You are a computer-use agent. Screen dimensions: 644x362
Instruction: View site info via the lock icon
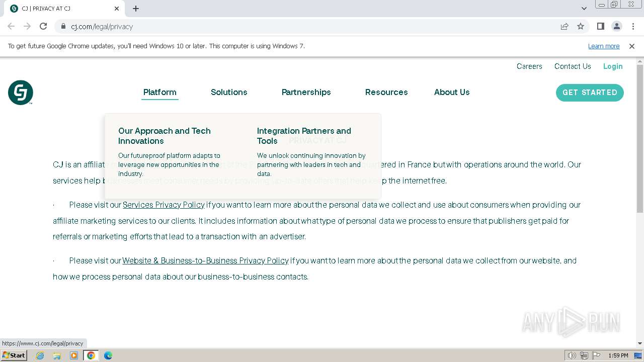tap(63, 26)
